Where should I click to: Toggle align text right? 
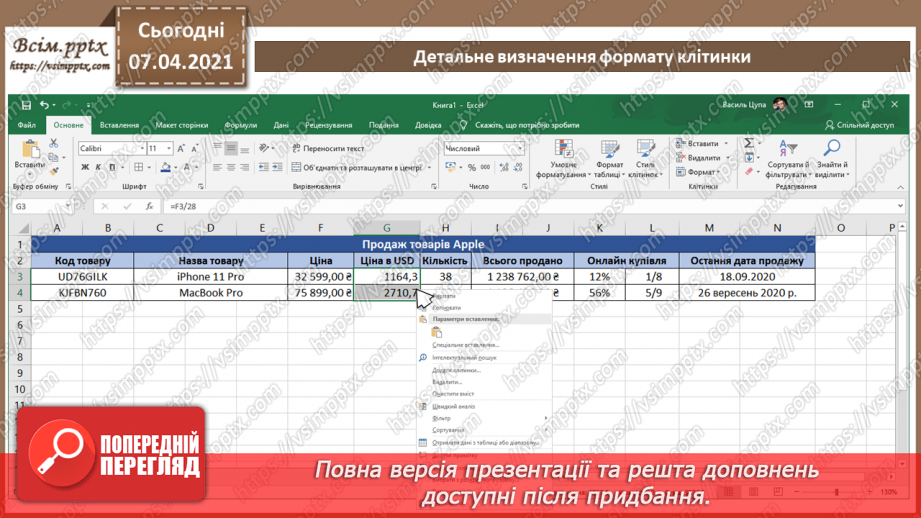[244, 167]
